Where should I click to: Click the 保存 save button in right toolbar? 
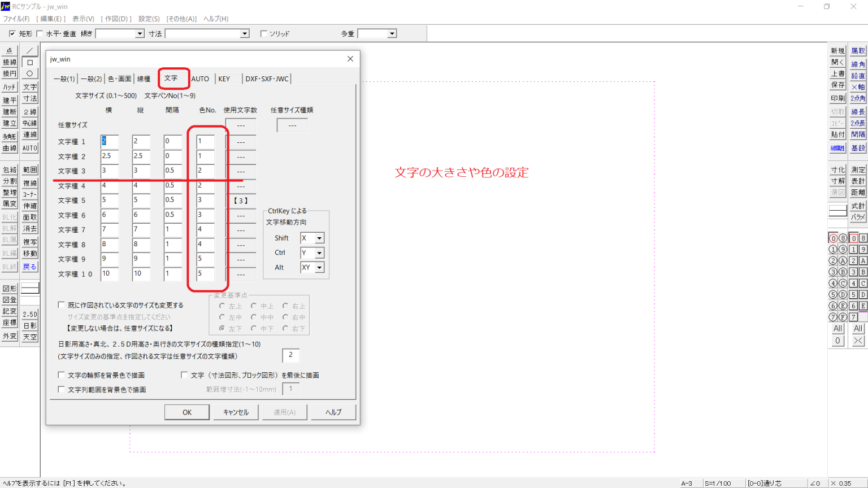[837, 85]
